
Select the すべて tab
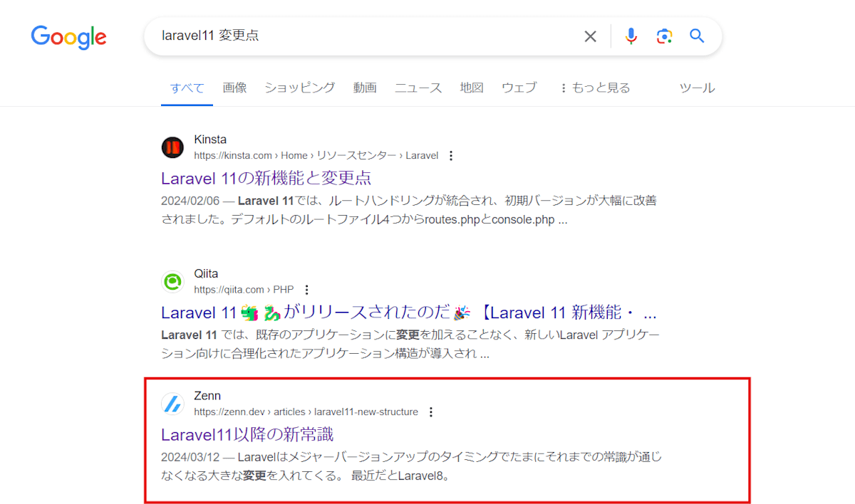pyautogui.click(x=187, y=88)
